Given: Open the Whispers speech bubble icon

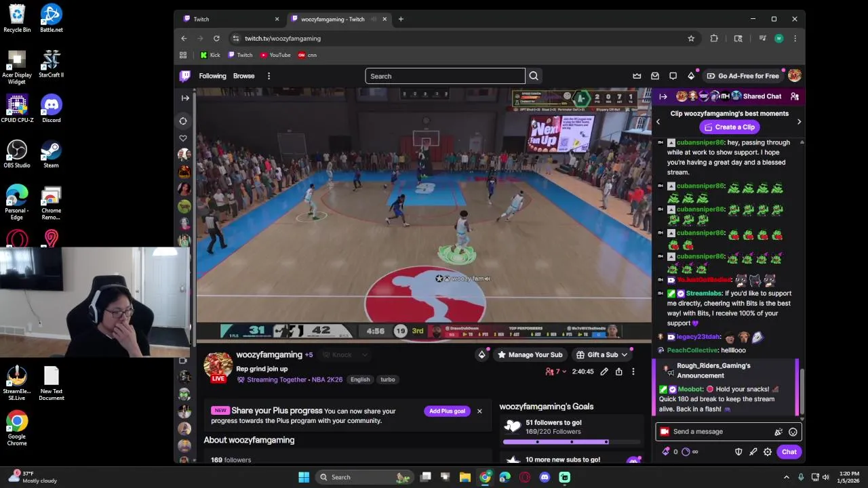Looking at the screenshot, I should 673,76.
